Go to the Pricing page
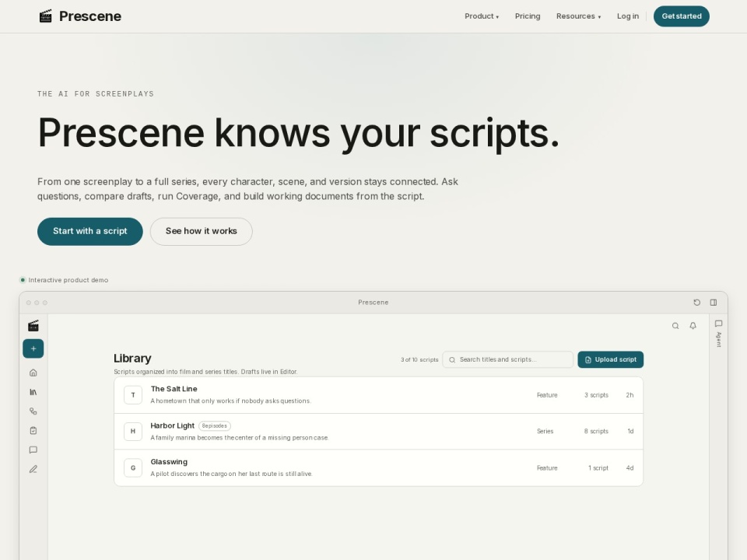This screenshot has width=747, height=560. 528,16
